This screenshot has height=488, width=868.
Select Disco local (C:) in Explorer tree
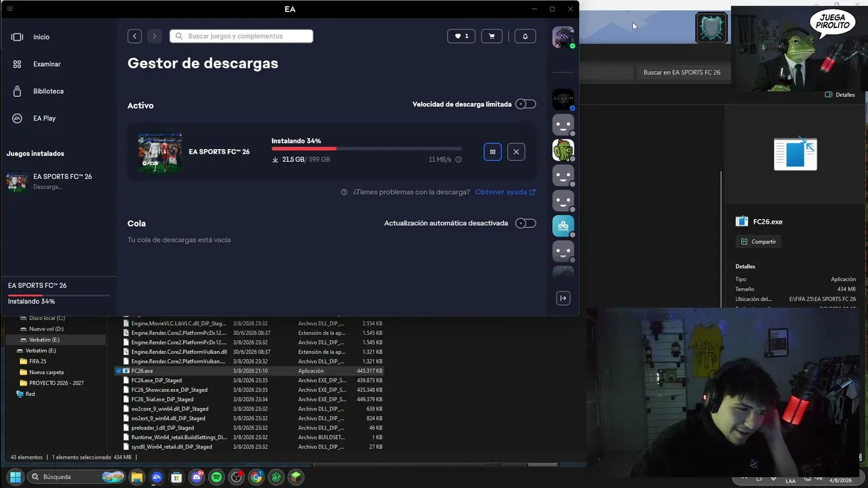[47, 319]
